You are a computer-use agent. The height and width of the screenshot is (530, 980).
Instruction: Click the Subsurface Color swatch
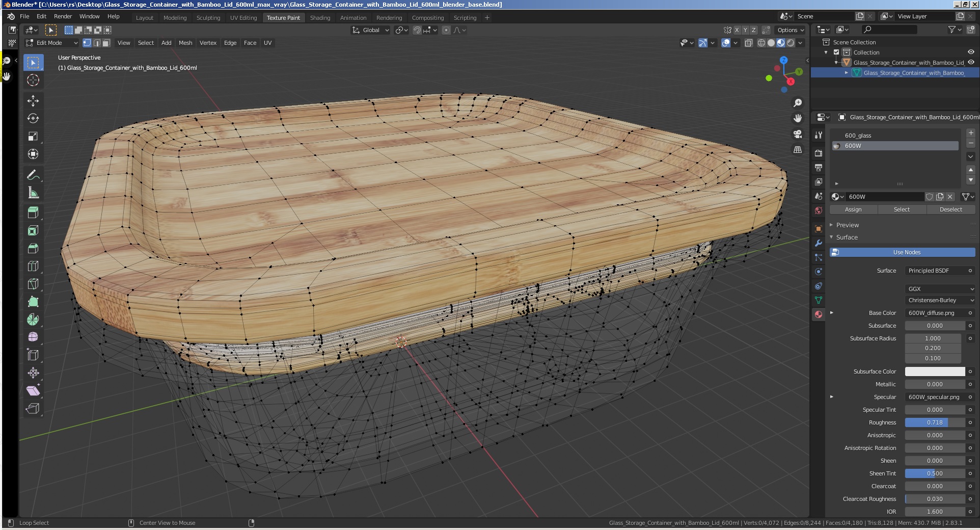click(935, 372)
